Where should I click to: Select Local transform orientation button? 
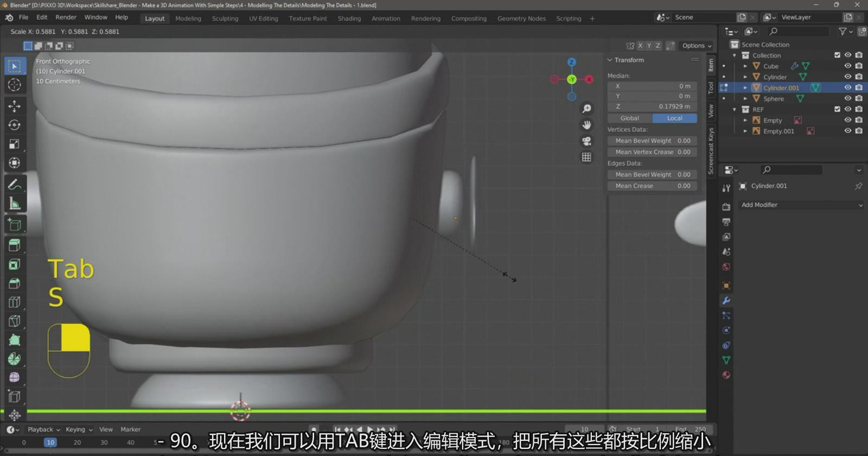tap(674, 118)
